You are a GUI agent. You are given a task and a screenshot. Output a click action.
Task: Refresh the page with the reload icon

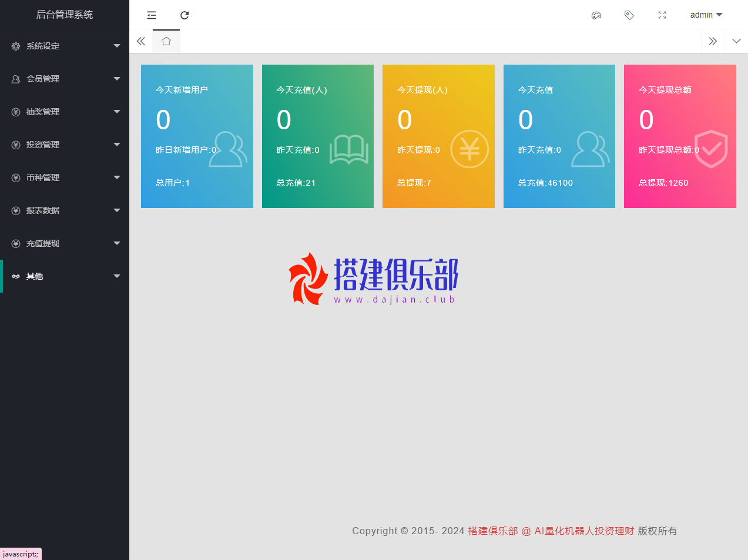coord(185,15)
